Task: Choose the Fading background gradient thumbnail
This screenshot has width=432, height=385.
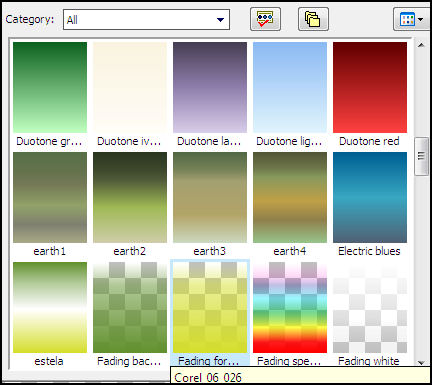Action: pyautogui.click(x=130, y=307)
